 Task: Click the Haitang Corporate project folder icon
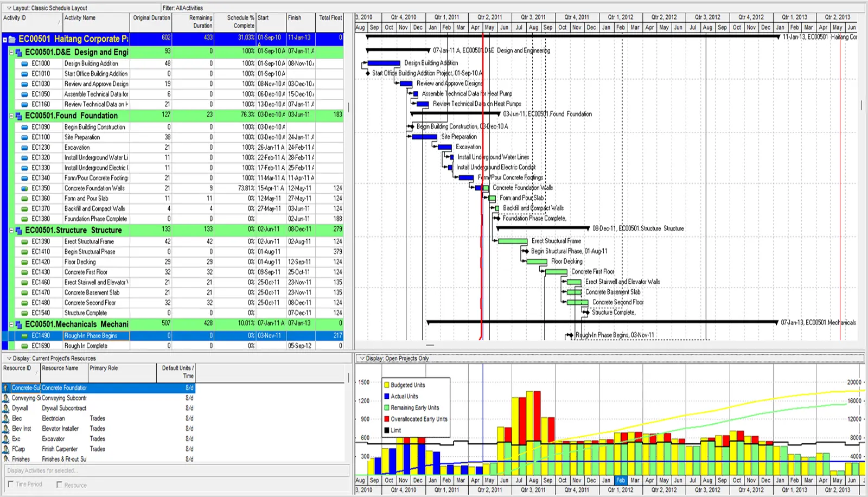[12, 39]
